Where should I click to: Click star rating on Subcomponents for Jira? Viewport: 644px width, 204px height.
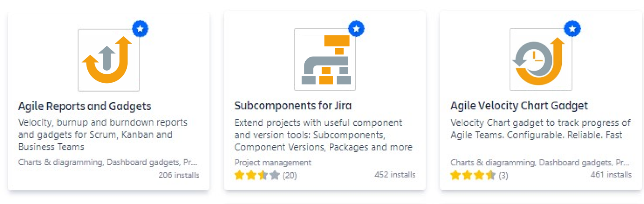pos(257,175)
